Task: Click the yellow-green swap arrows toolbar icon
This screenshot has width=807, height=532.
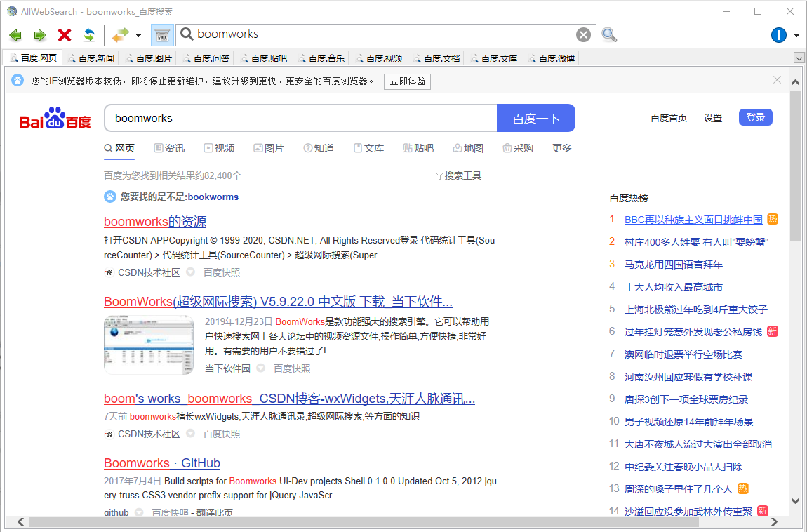Action: (121, 35)
